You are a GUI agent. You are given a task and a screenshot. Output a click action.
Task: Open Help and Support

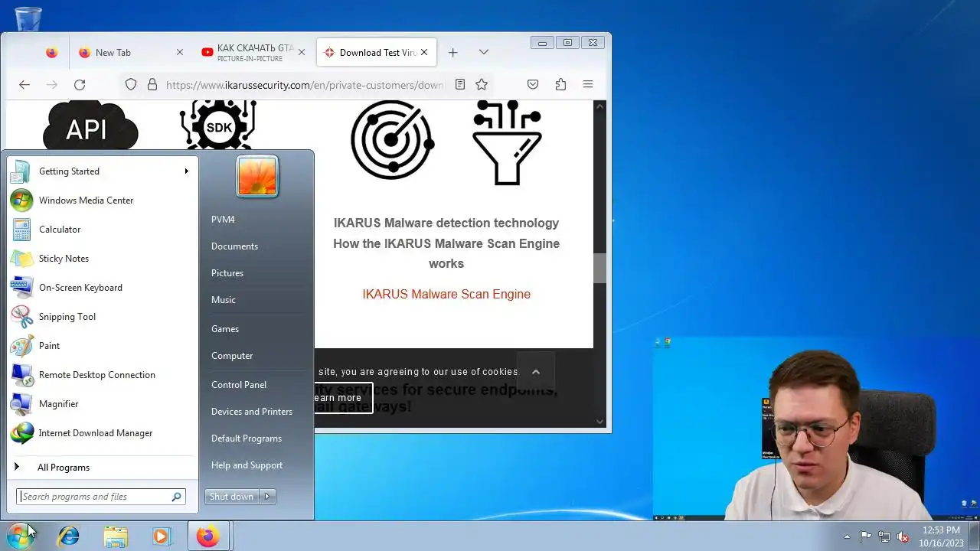[x=256, y=465]
